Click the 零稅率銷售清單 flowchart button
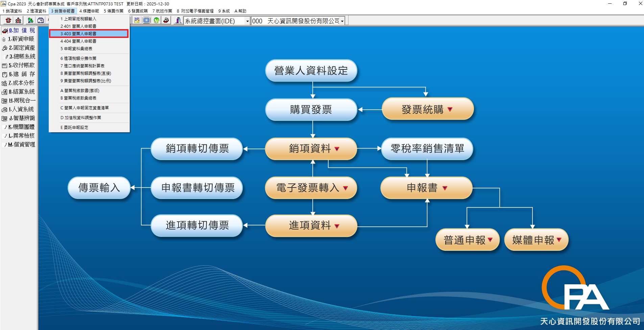This screenshot has height=330, width=644. (427, 149)
